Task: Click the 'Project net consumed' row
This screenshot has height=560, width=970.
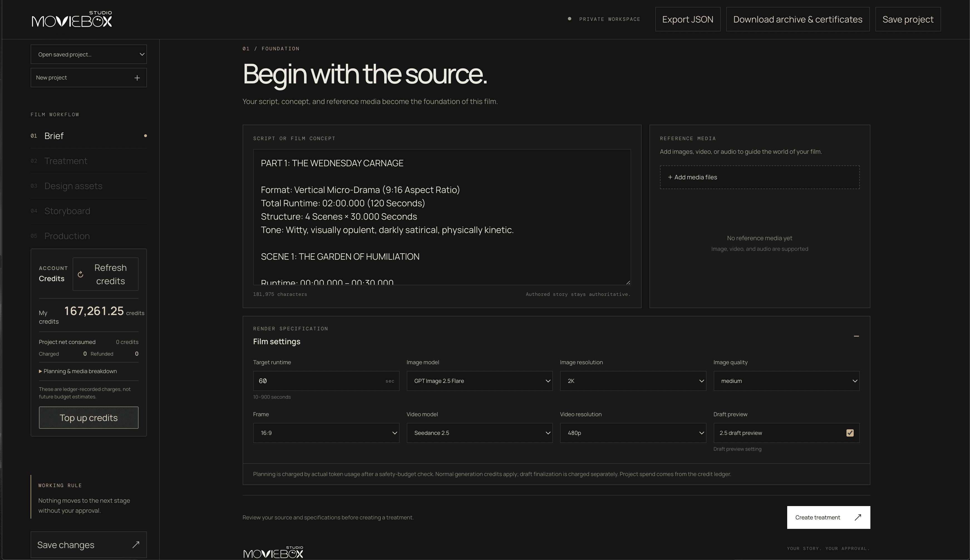Action: point(88,342)
